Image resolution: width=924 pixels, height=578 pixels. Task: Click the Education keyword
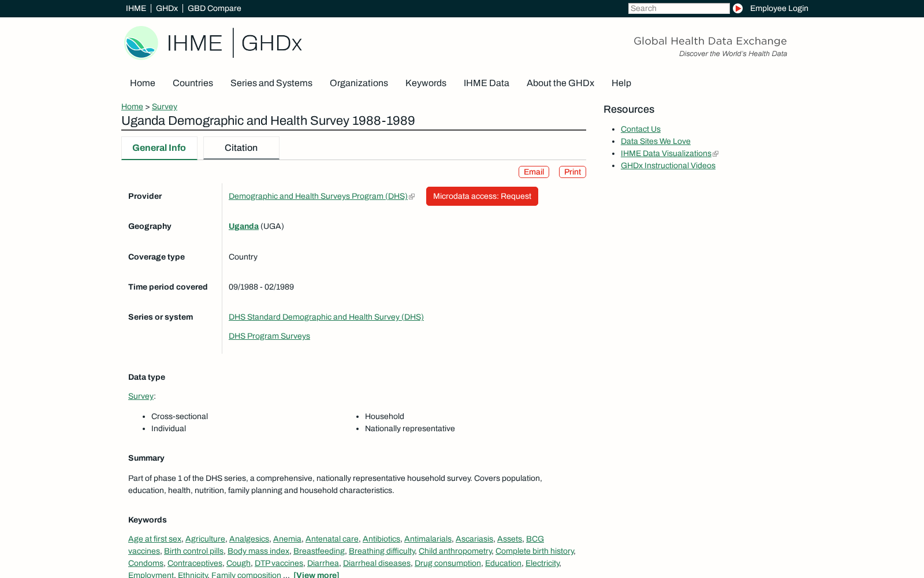pyautogui.click(x=503, y=563)
